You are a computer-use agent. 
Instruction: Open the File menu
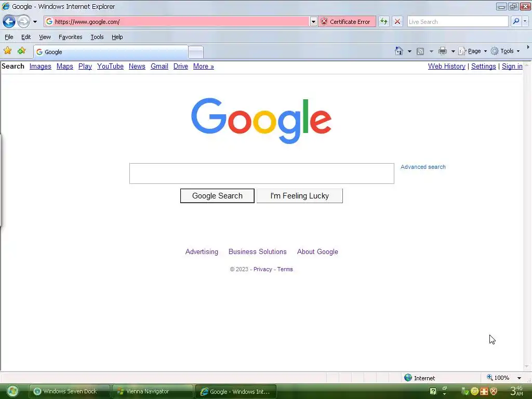click(x=9, y=37)
